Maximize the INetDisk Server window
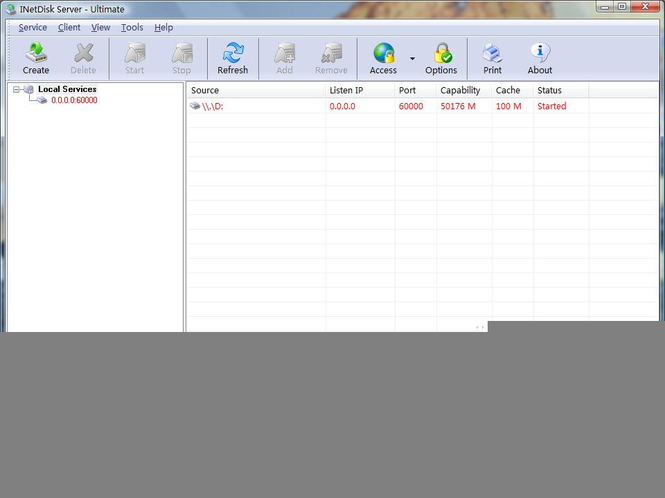Image resolution: width=665 pixels, height=498 pixels. tap(622, 7)
